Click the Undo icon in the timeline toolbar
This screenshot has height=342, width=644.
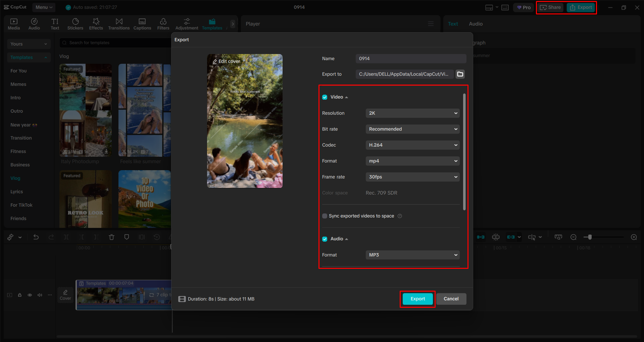[36, 237]
